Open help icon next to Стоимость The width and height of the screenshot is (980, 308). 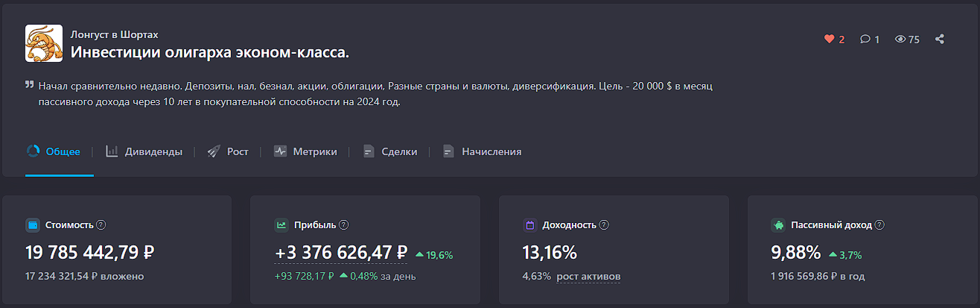click(101, 224)
